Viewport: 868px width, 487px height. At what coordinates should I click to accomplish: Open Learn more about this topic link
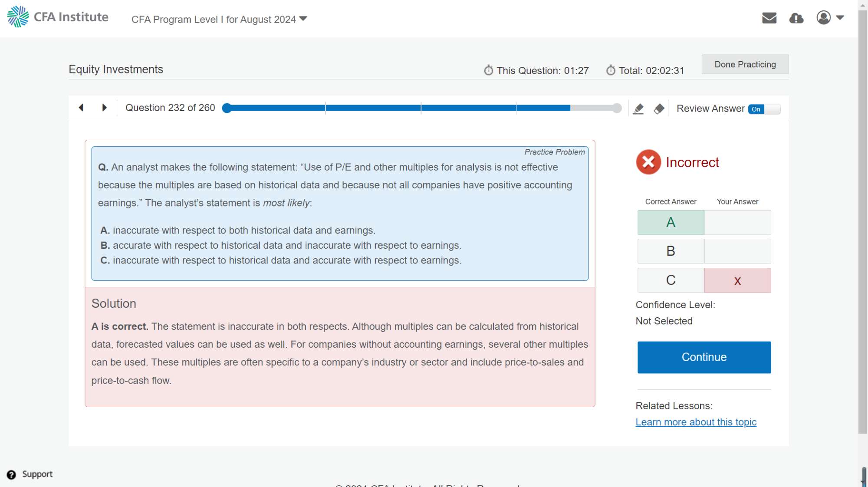[x=696, y=422]
